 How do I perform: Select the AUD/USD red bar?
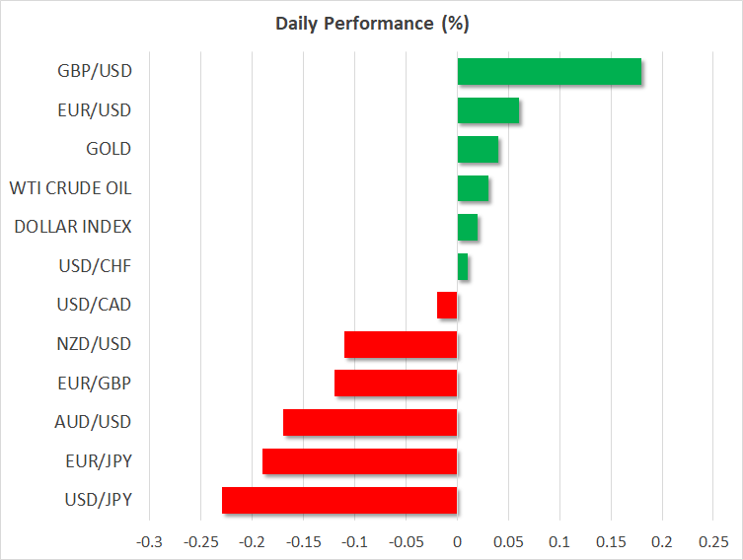coord(370,422)
